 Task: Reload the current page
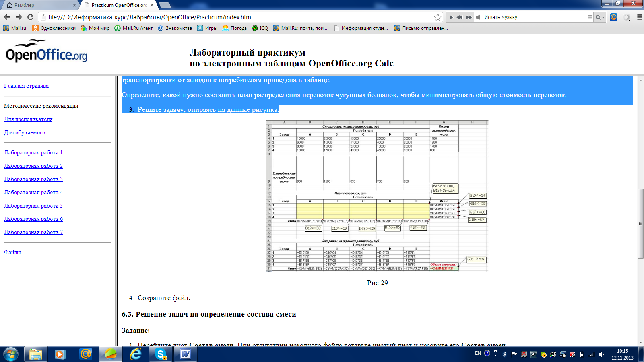pyautogui.click(x=30, y=17)
